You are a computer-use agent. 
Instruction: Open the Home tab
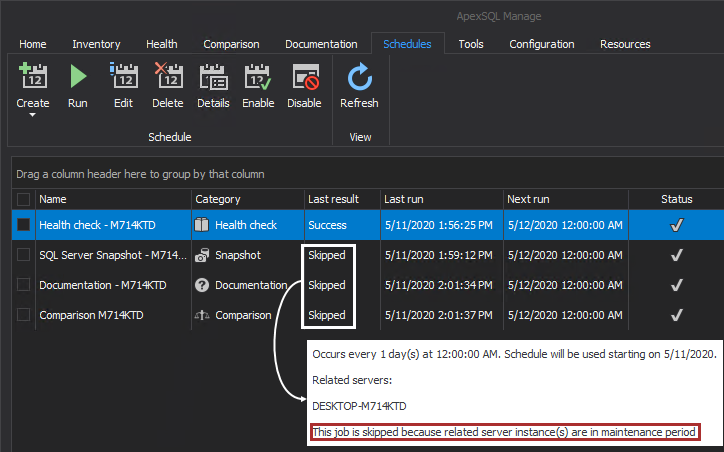pyautogui.click(x=33, y=44)
